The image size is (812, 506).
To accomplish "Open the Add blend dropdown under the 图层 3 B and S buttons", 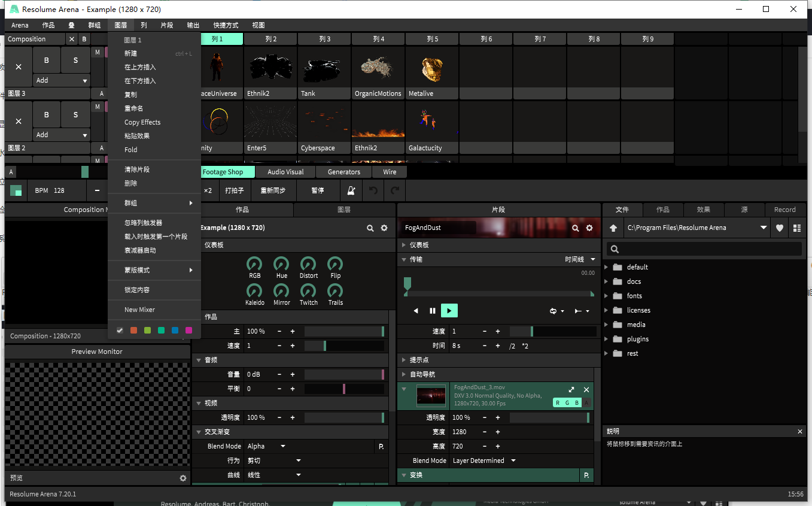I will click(62, 80).
